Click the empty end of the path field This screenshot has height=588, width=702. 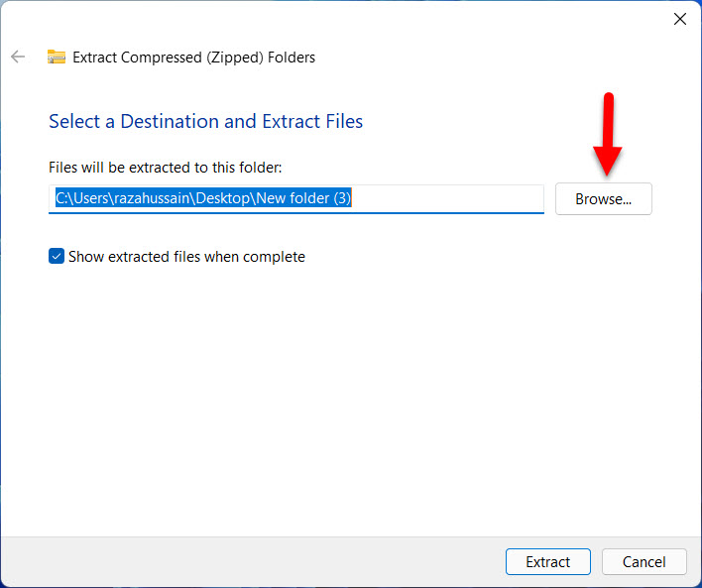click(x=446, y=198)
